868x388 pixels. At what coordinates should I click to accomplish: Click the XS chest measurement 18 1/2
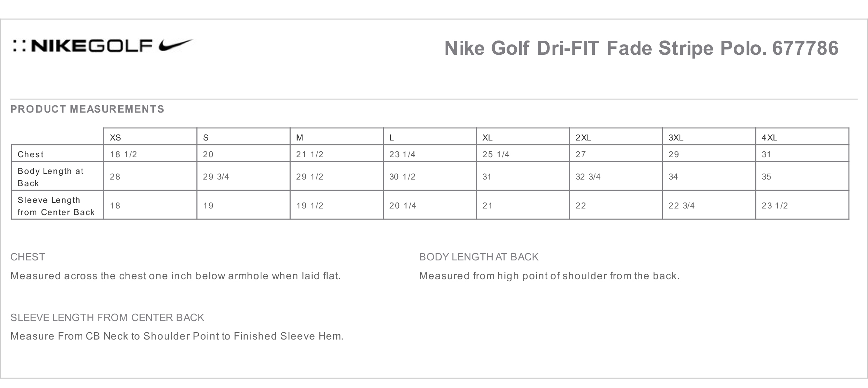pyautogui.click(x=124, y=154)
